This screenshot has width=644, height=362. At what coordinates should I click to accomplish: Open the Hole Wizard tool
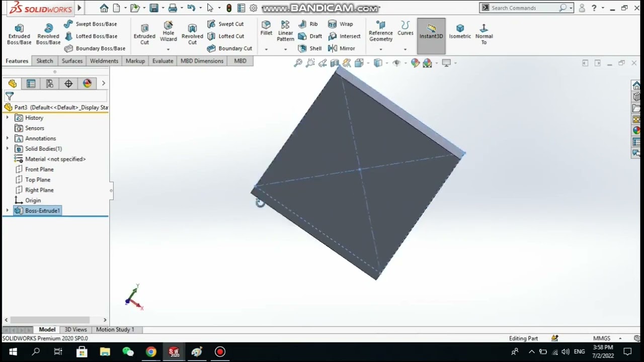pyautogui.click(x=168, y=31)
